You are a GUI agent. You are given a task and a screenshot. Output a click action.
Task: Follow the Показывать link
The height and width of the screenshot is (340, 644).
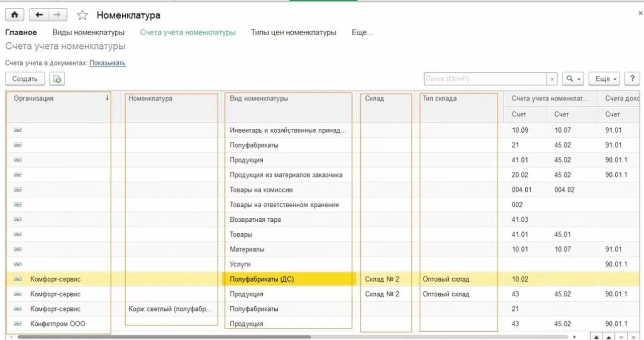pos(108,63)
